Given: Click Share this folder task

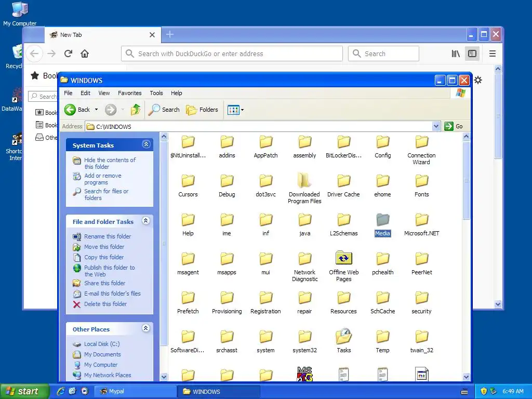Looking at the screenshot, I should [104, 283].
